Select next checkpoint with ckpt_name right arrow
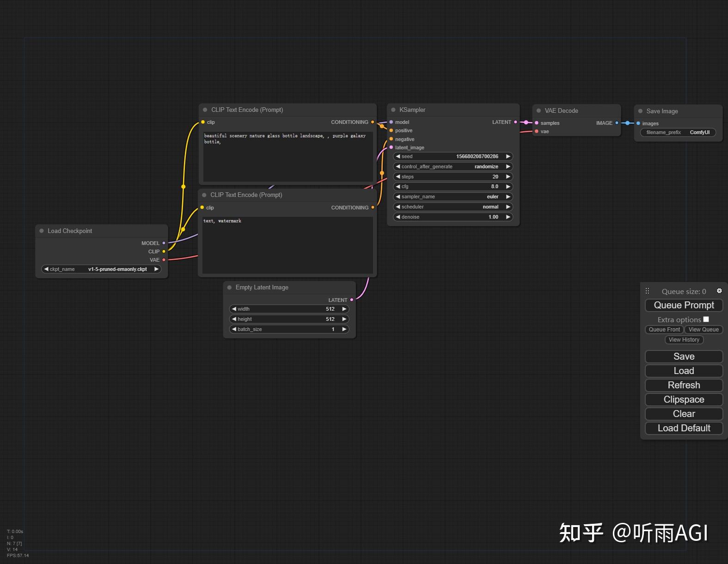The height and width of the screenshot is (564, 728). [156, 269]
